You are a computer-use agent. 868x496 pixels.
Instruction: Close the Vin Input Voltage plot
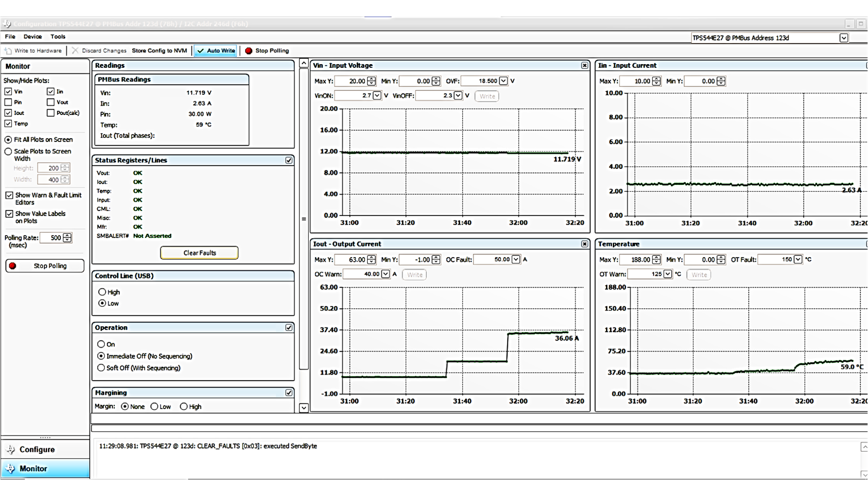[x=584, y=65]
